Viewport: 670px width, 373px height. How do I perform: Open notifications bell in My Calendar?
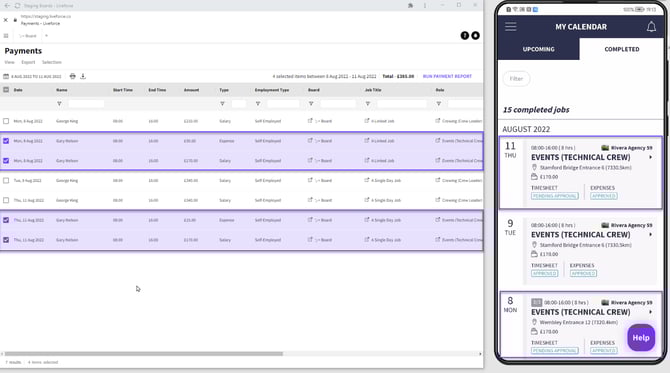click(x=651, y=27)
